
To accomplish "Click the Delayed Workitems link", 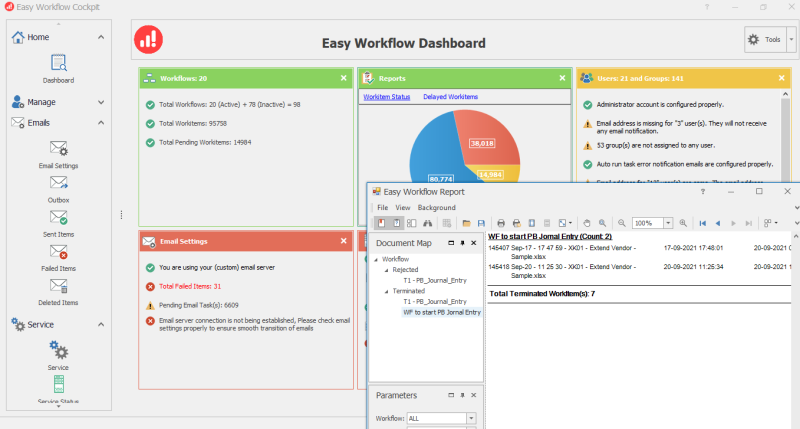I will [x=448, y=96].
